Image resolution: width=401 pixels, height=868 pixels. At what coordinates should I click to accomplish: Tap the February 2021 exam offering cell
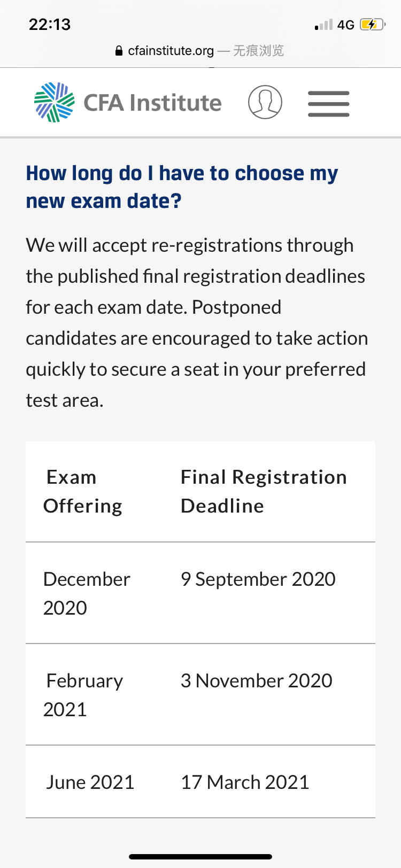(x=83, y=695)
